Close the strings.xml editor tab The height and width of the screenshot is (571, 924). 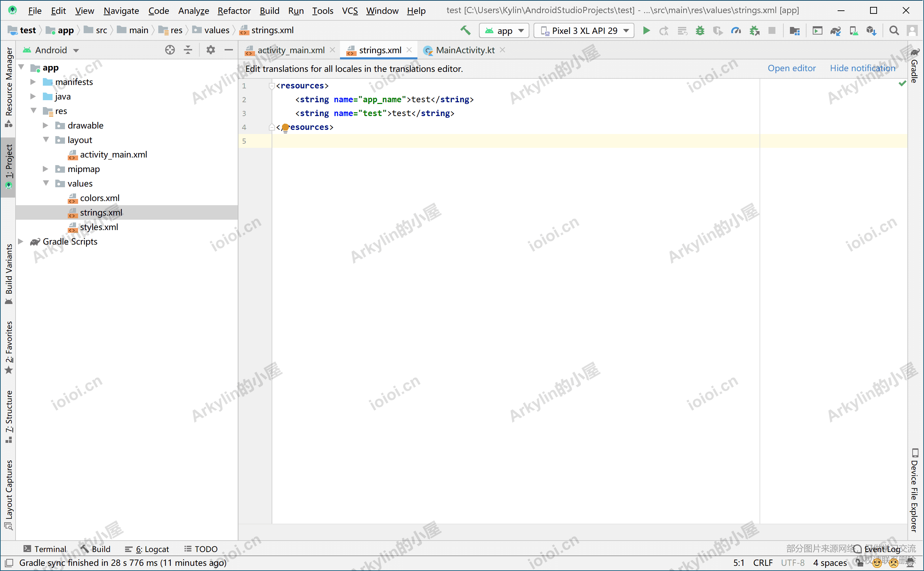[x=409, y=50]
